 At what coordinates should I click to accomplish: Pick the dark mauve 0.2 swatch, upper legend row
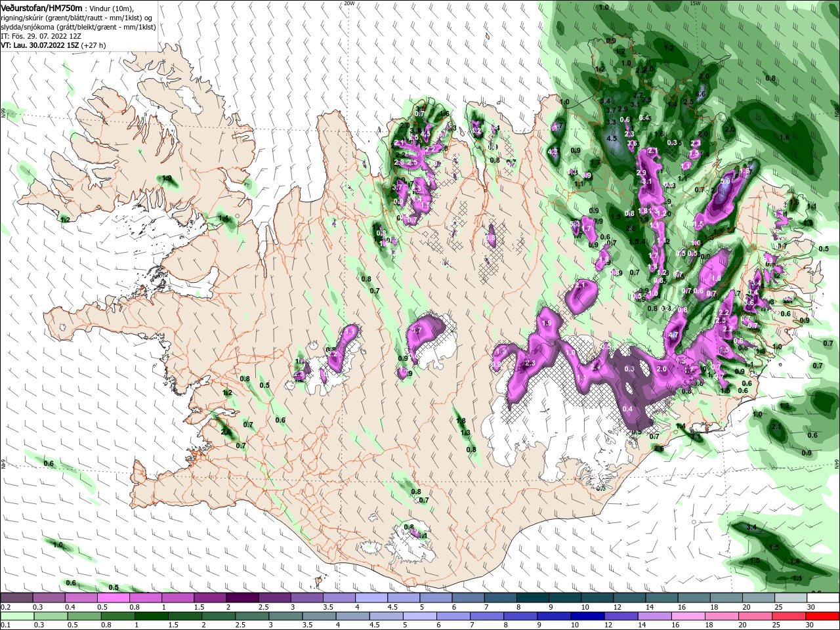point(16,598)
